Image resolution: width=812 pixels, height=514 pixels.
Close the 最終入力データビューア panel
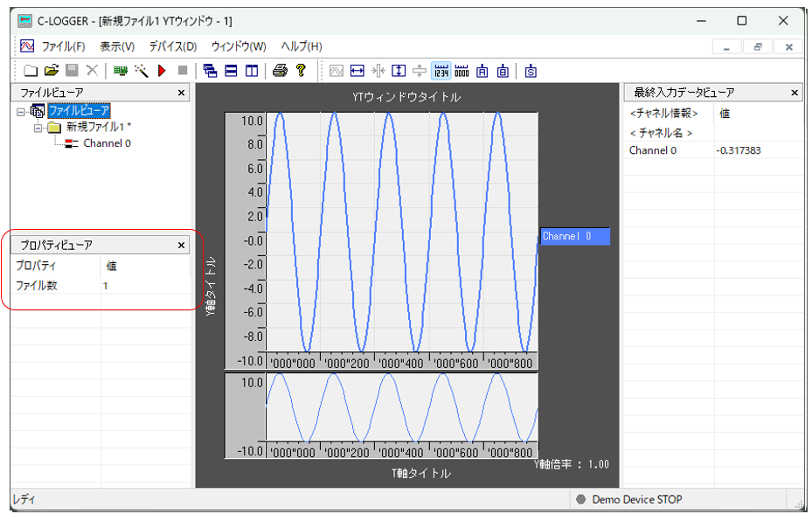[x=795, y=93]
